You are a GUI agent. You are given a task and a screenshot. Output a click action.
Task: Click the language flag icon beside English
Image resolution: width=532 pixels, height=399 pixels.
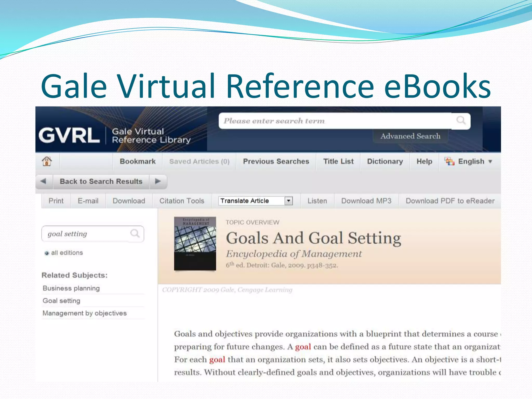click(449, 161)
